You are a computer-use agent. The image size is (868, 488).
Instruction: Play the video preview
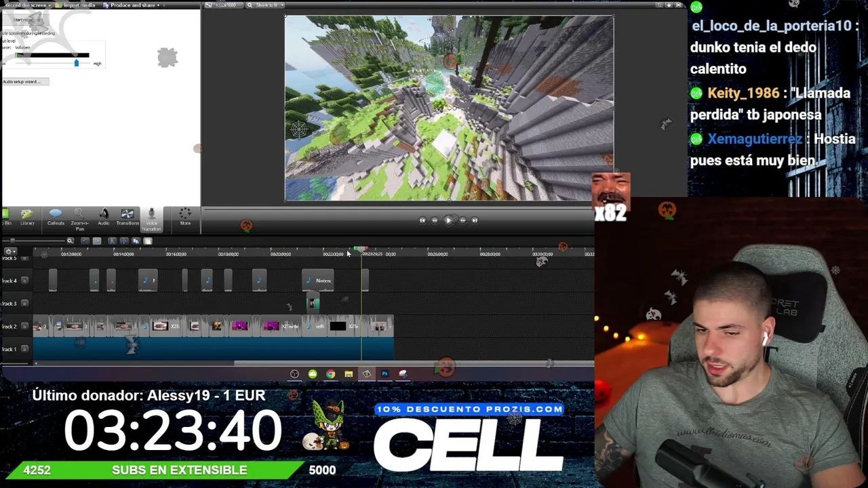tap(448, 220)
